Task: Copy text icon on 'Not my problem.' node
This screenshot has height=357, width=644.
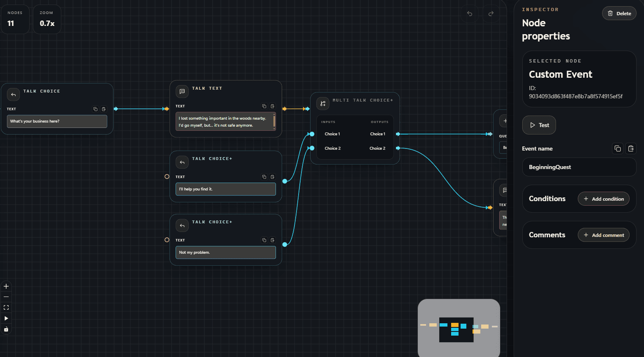Action: click(x=264, y=240)
